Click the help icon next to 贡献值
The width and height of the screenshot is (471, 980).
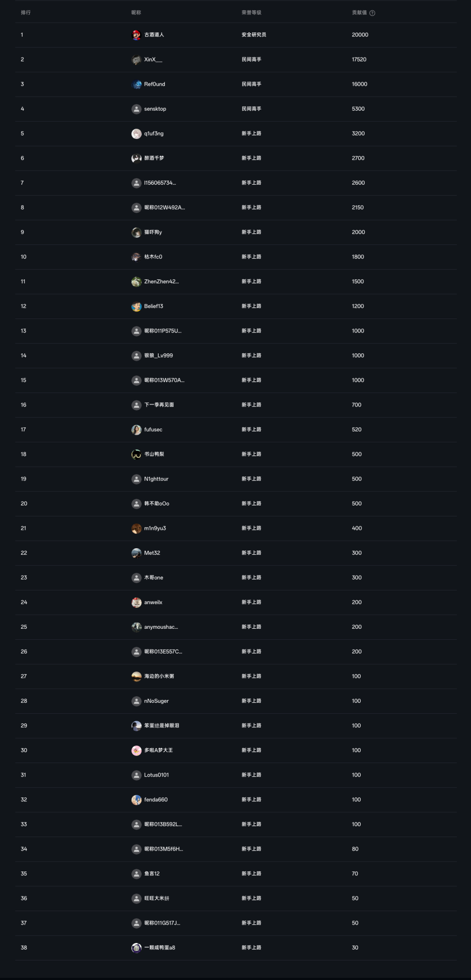click(x=372, y=13)
